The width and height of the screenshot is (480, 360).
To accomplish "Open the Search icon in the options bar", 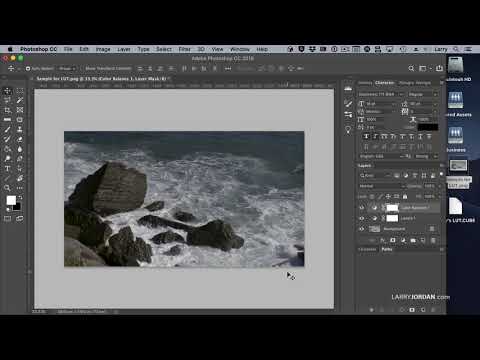I will 411,68.
